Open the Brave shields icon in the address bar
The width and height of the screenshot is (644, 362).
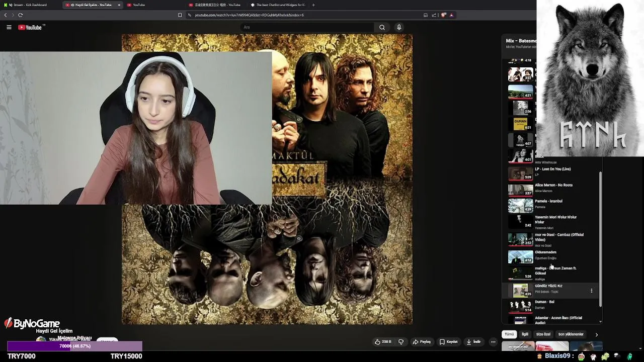[x=444, y=15]
